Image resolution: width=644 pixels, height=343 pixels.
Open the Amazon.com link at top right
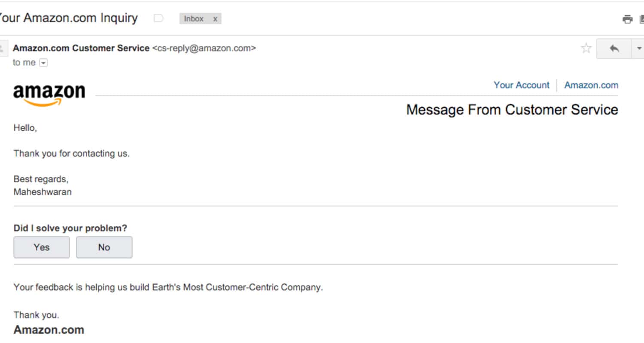[x=591, y=85]
